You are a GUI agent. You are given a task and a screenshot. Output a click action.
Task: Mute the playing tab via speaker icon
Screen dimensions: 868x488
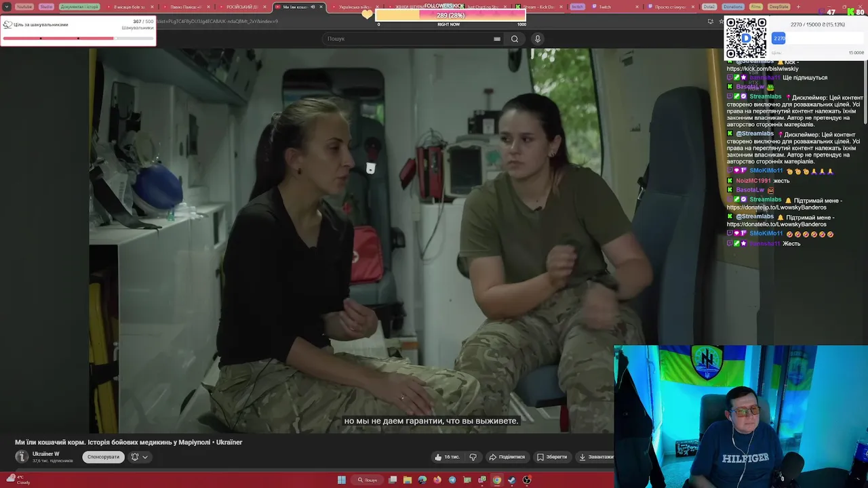[x=313, y=7]
